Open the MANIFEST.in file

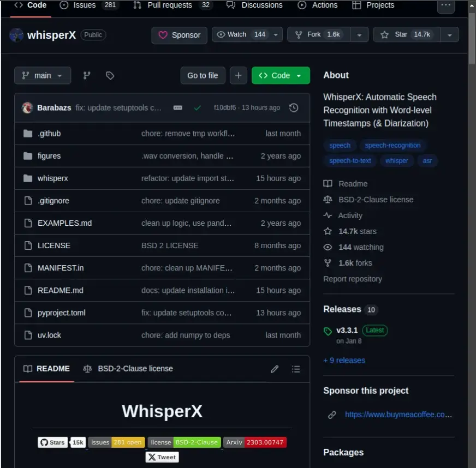click(61, 268)
